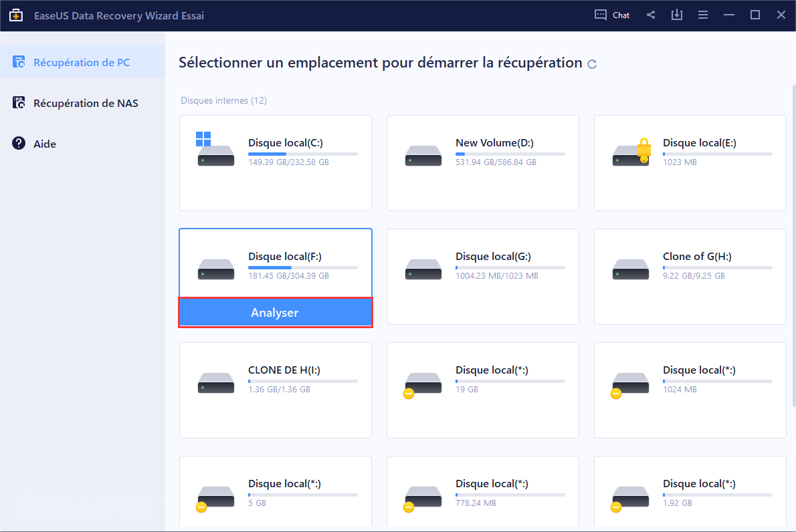This screenshot has width=796, height=532.
Task: Click the EaseUS logo icon top left
Action: pyautogui.click(x=15, y=15)
